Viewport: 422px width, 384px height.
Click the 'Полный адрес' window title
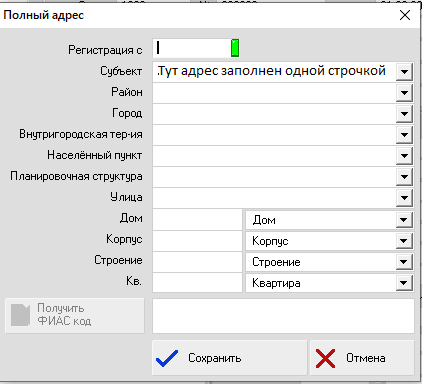[x=44, y=15]
